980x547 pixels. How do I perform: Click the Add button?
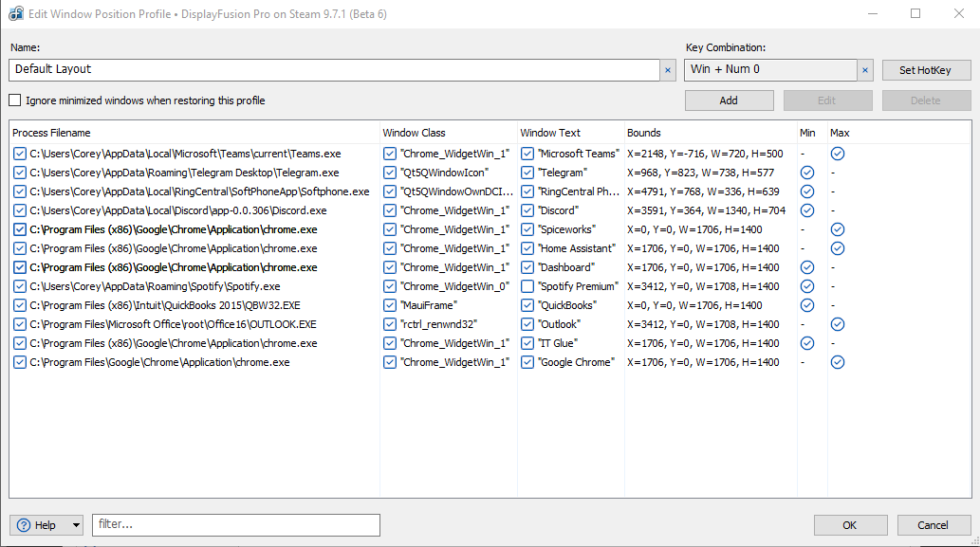click(729, 100)
